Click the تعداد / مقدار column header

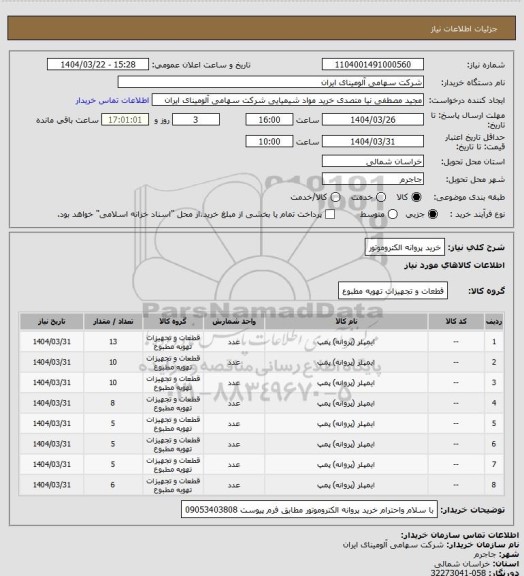point(113,321)
